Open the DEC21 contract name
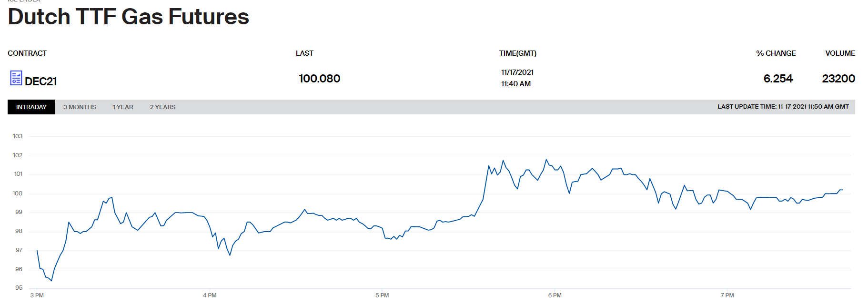Viewport: 868px width, 305px height. point(41,81)
